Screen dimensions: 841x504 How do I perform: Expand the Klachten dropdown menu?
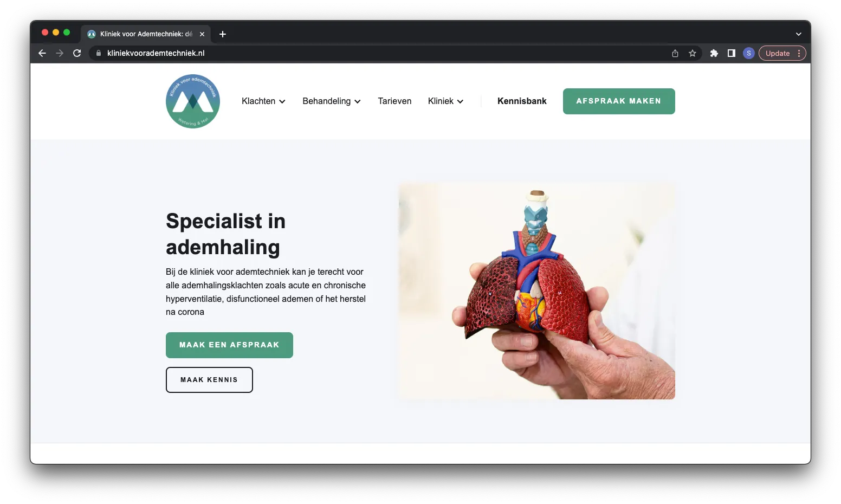[x=263, y=101]
